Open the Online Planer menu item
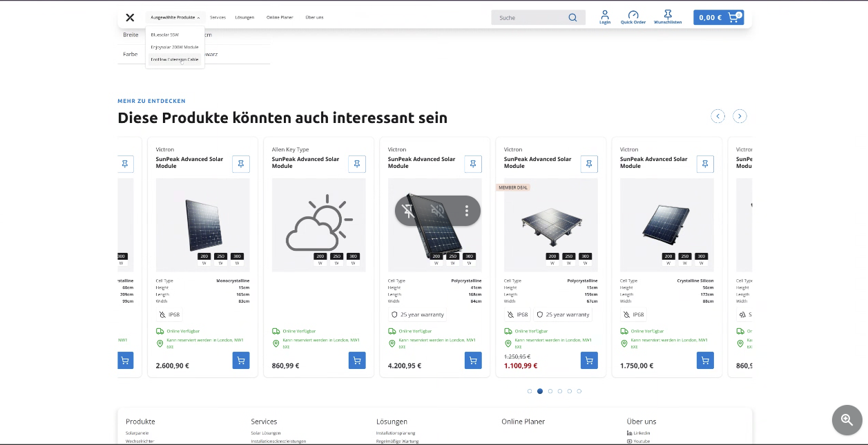Viewport: 868px width, 445px height. pyautogui.click(x=280, y=17)
